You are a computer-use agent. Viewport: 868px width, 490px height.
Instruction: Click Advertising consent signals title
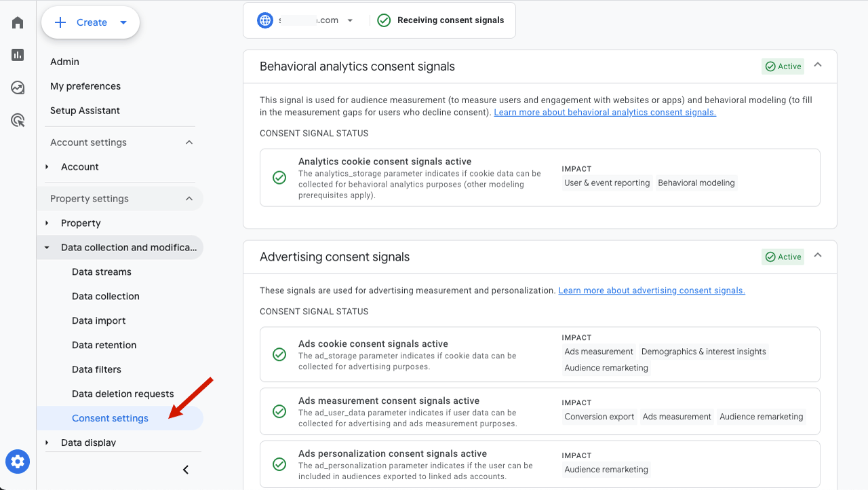point(335,257)
